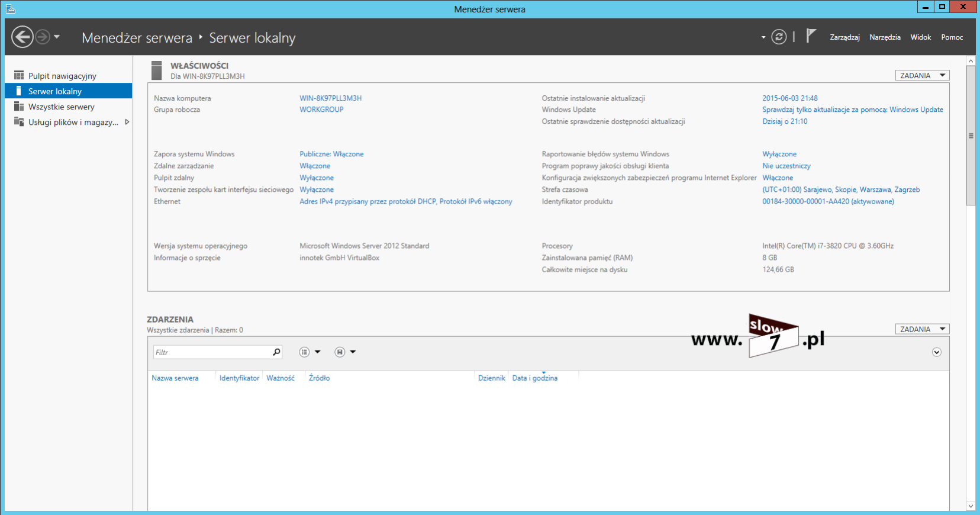980x515 pixels.
Task: Open the Narzędzia menu
Action: pos(885,37)
